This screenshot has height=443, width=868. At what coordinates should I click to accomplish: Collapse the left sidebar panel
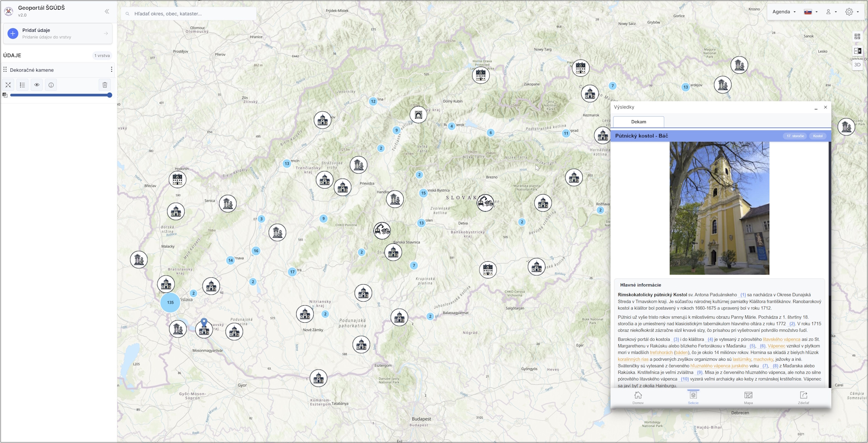pos(107,11)
